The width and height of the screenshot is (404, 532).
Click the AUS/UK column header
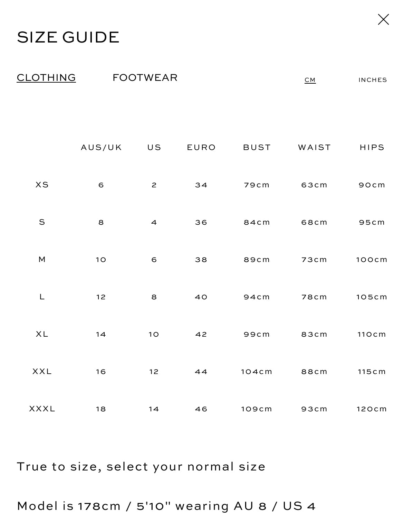coord(101,148)
